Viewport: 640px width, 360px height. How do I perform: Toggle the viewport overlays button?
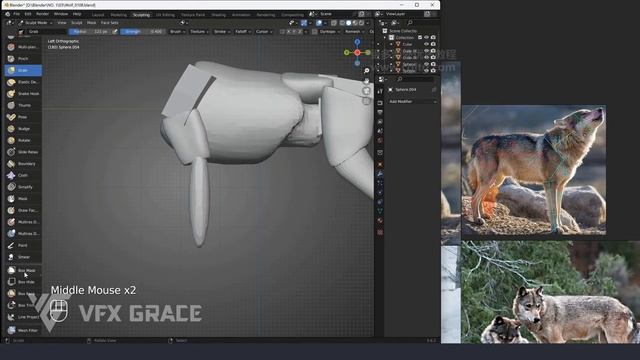(319, 23)
